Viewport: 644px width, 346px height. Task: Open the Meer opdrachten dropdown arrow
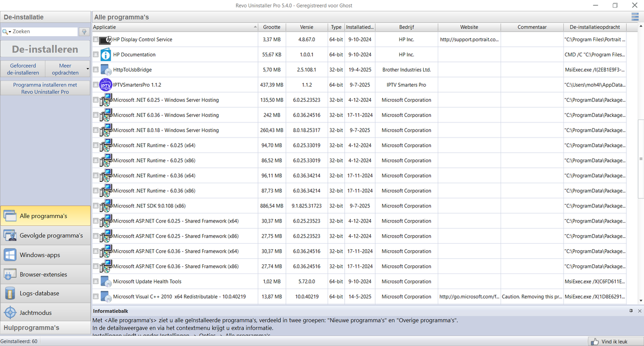pos(88,69)
